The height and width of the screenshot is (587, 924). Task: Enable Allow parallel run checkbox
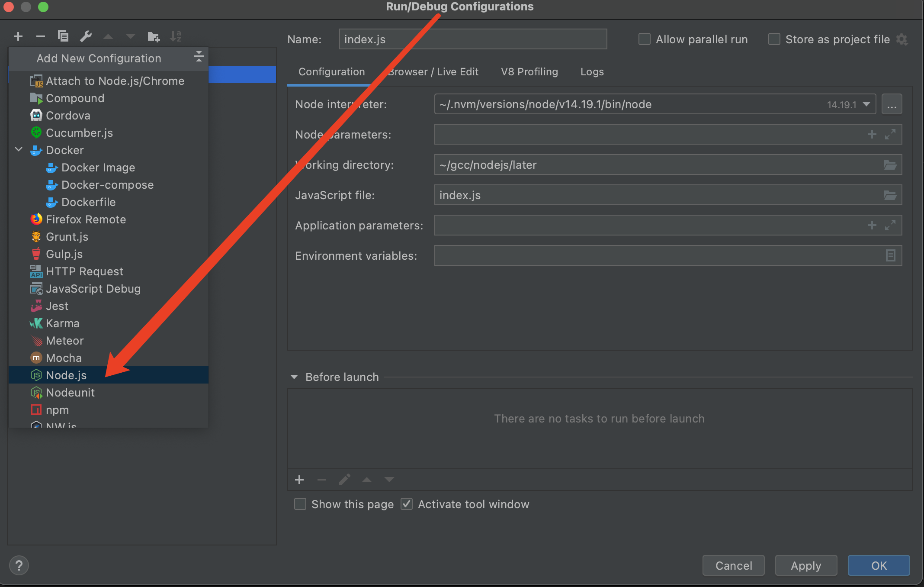pos(645,39)
